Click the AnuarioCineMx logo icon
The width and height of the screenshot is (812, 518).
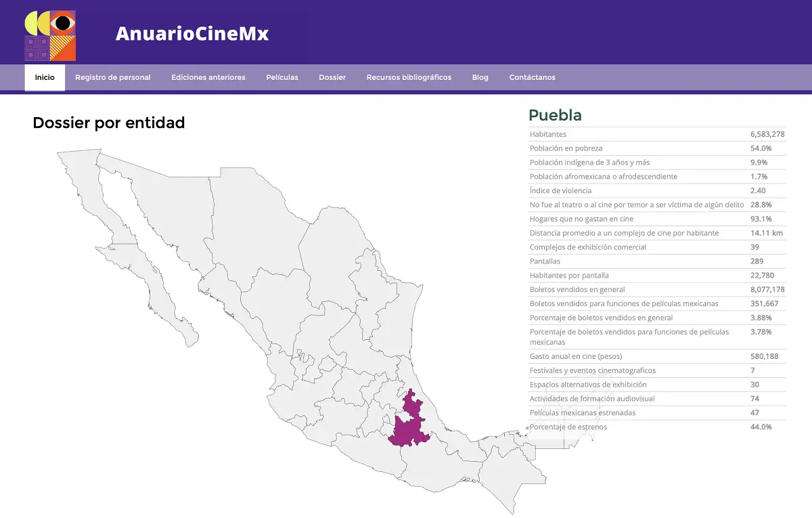point(50,36)
